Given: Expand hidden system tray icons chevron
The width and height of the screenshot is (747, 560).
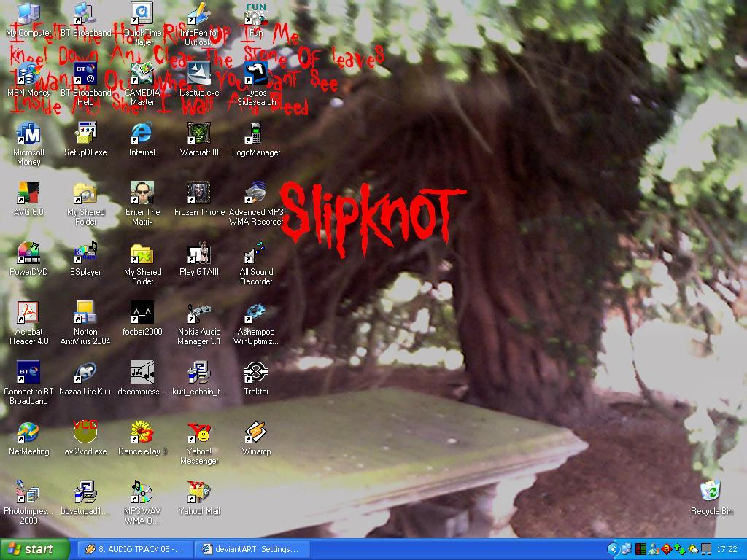Looking at the screenshot, I should pos(613,550).
